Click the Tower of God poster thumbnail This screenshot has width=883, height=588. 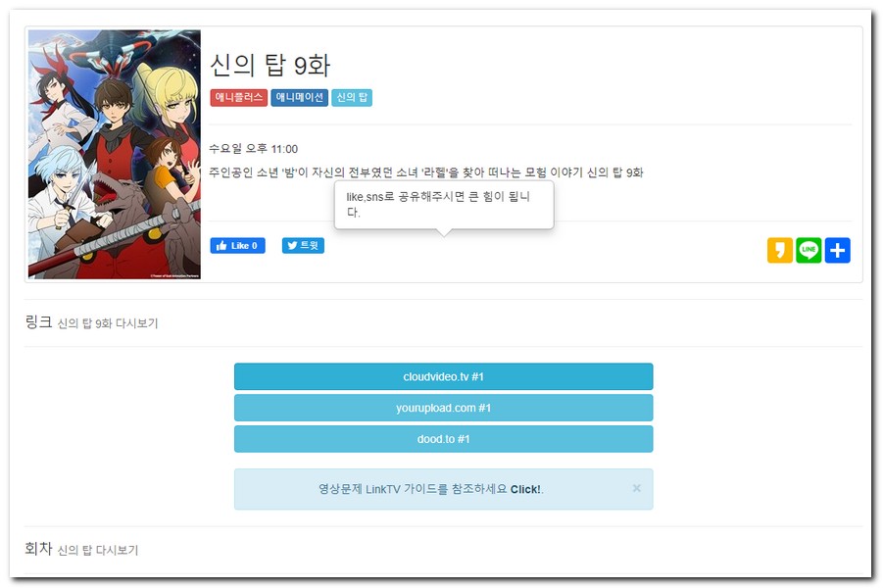click(115, 154)
